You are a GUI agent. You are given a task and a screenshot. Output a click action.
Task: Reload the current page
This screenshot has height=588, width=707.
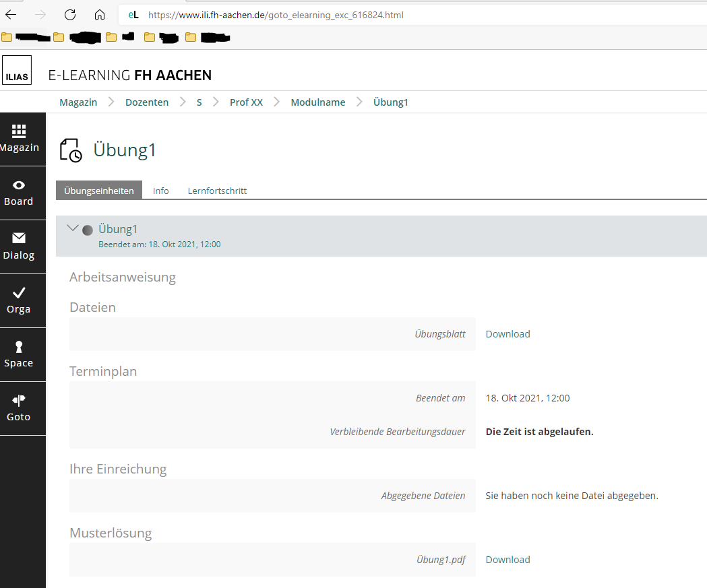tap(69, 14)
